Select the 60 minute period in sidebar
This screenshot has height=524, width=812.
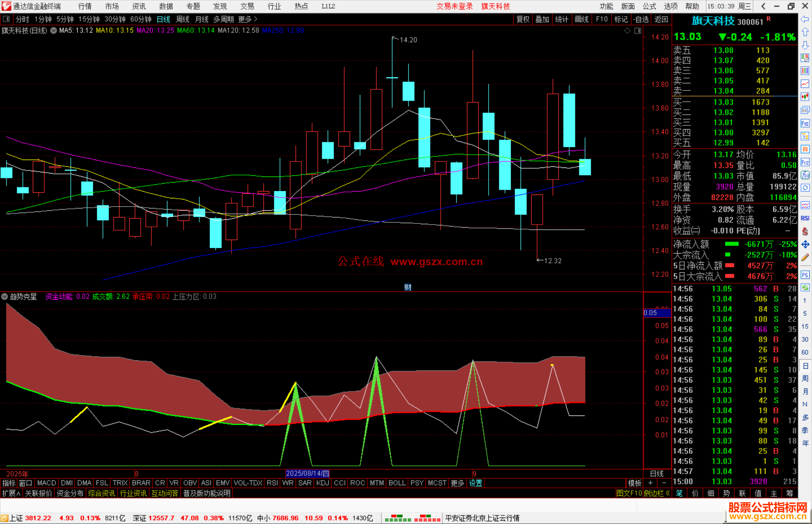pyautogui.click(x=805, y=352)
